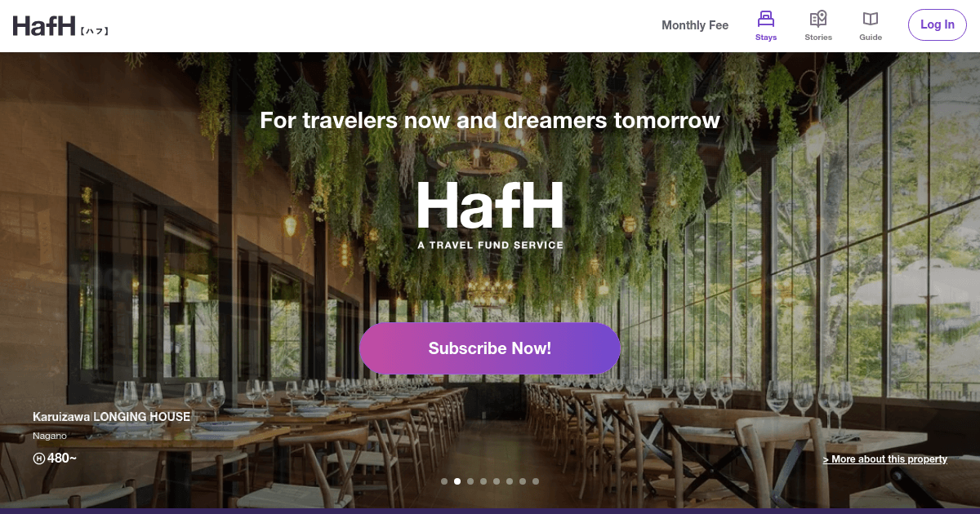980x514 pixels.
Task: Select the sixth carousel dot
Action: (510, 481)
